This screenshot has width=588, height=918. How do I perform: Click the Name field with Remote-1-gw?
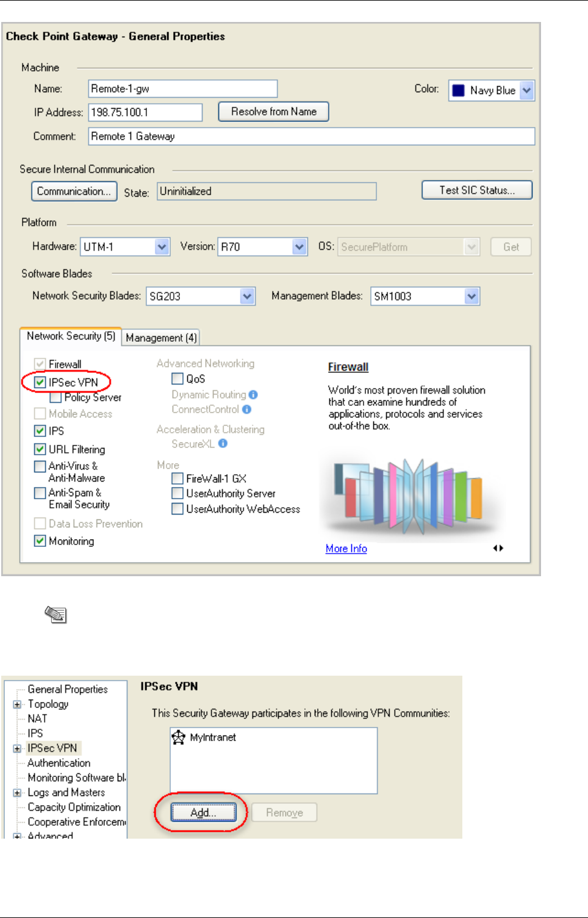click(x=183, y=89)
